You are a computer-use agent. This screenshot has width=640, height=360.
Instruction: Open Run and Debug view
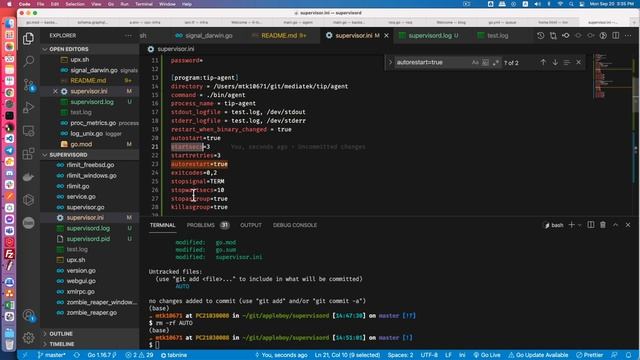pyautogui.click(x=29, y=107)
